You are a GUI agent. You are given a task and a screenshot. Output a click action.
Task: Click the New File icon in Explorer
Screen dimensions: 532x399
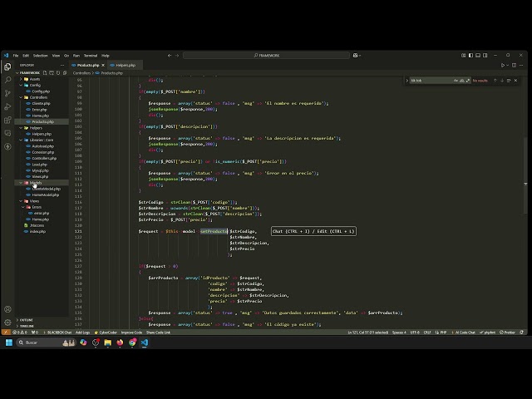45,72
